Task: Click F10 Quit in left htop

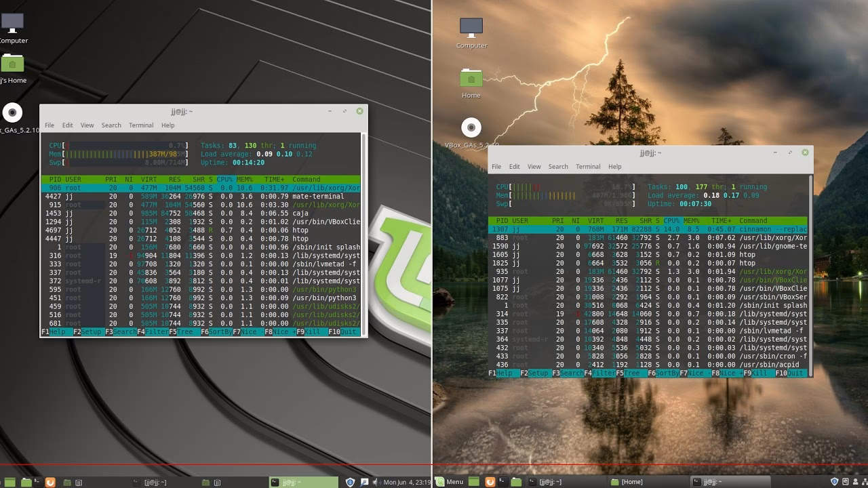Action: 344,333
